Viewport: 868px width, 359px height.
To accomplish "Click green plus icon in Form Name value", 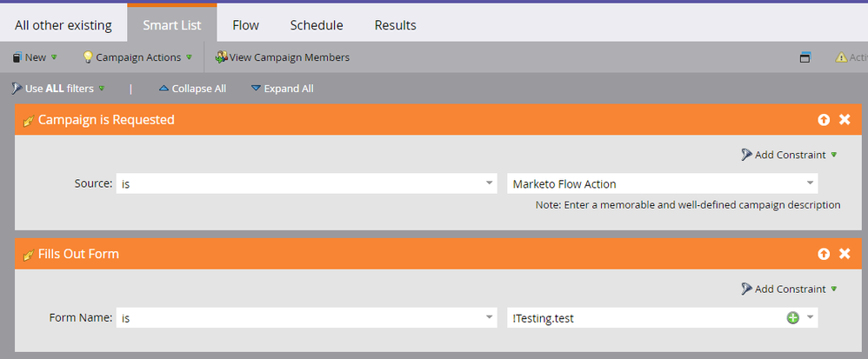I will (792, 318).
